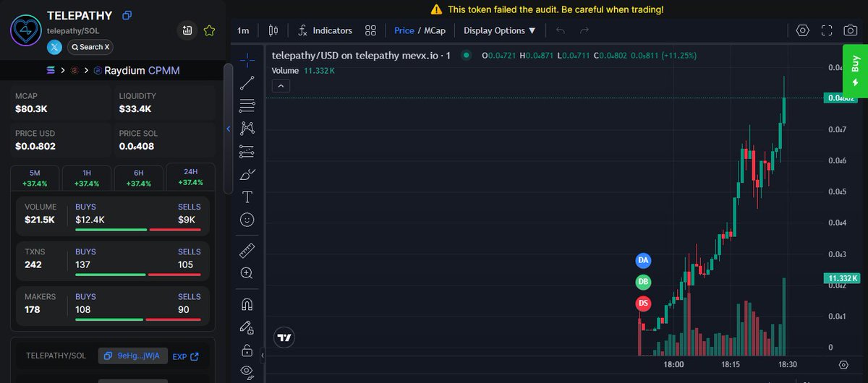
Task: Click the DB chart marker
Action: [643, 282]
